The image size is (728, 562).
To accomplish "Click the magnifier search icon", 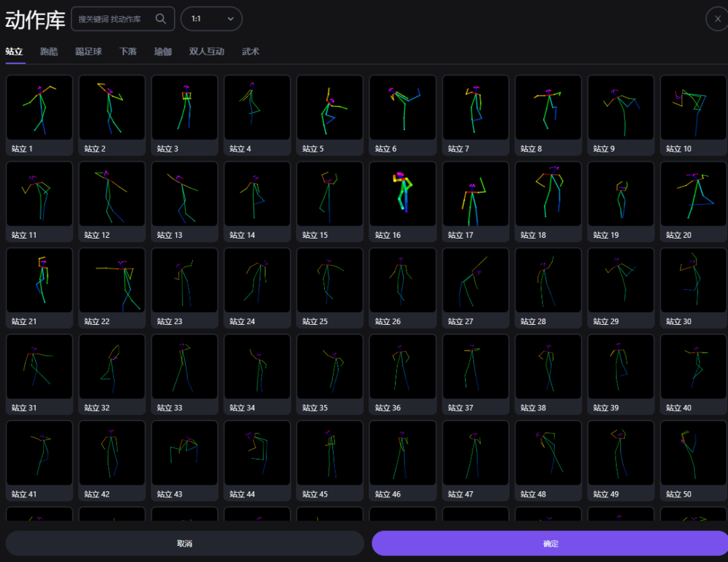I will point(160,19).
